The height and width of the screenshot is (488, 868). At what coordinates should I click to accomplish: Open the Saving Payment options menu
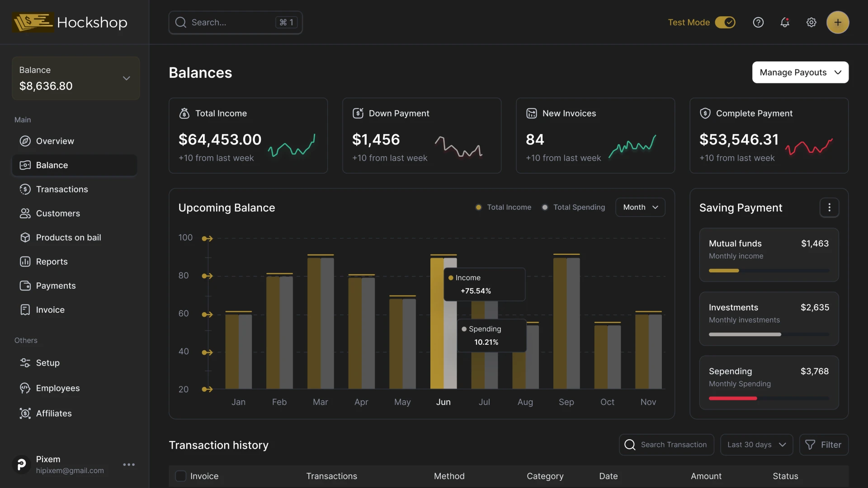coord(830,207)
